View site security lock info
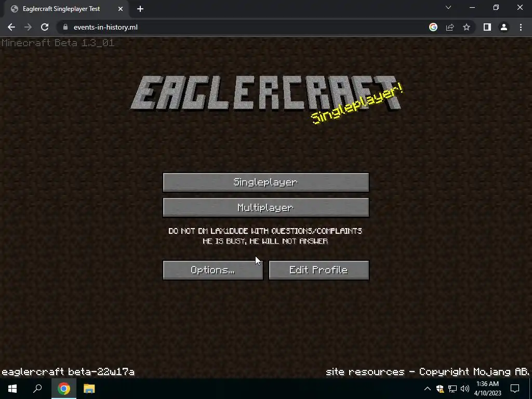Screen dimensions: 532x399 coord(65,27)
